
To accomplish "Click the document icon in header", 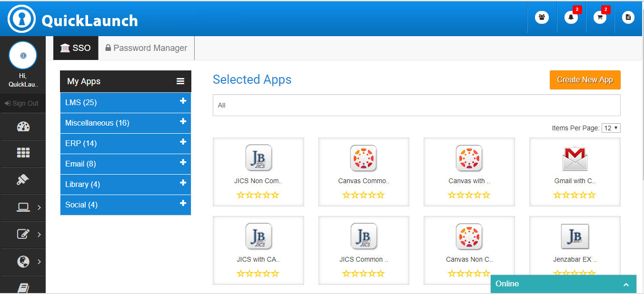I will pos(628,18).
